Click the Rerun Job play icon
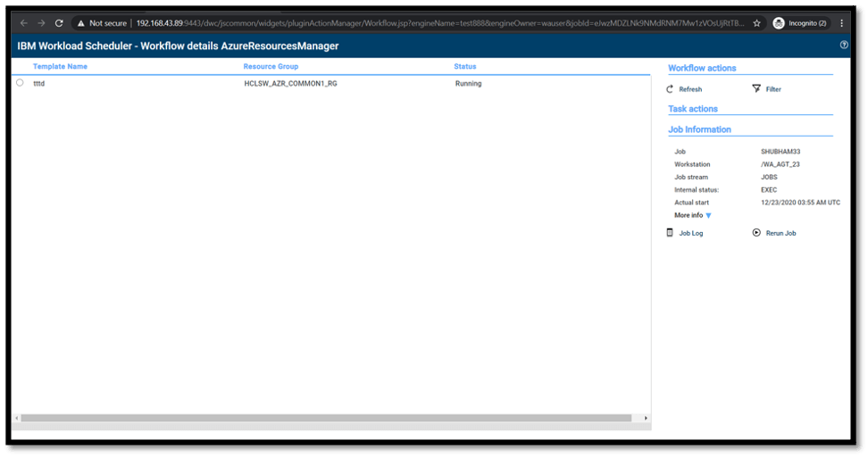 [x=756, y=233]
